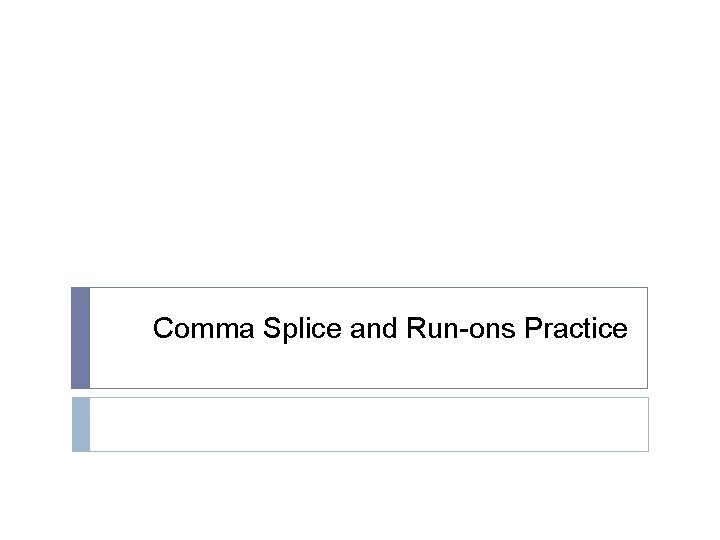Click the center of the subtitle placeholder
This screenshot has width=720, height=540.
(369, 424)
